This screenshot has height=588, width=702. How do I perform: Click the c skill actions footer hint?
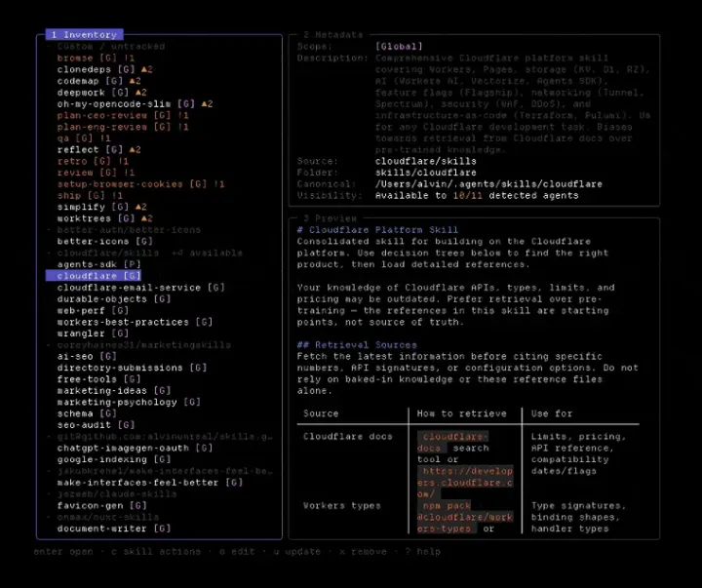[156, 552]
